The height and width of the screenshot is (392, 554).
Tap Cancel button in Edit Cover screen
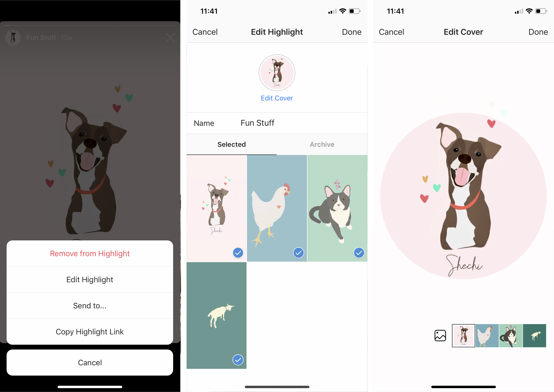(391, 32)
